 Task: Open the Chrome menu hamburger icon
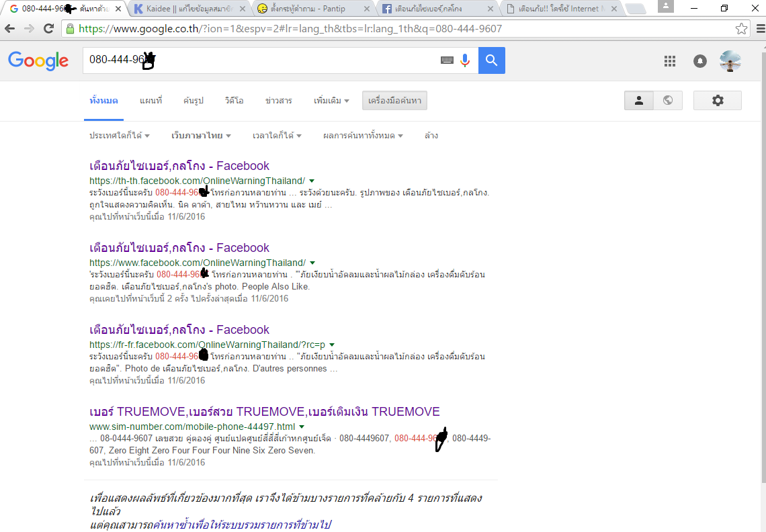(760, 29)
